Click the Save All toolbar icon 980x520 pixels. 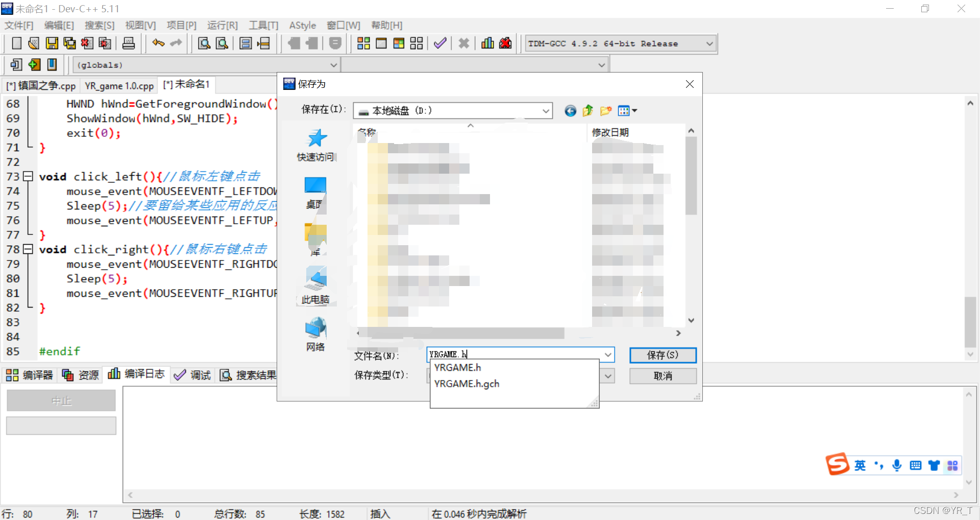[x=69, y=43]
